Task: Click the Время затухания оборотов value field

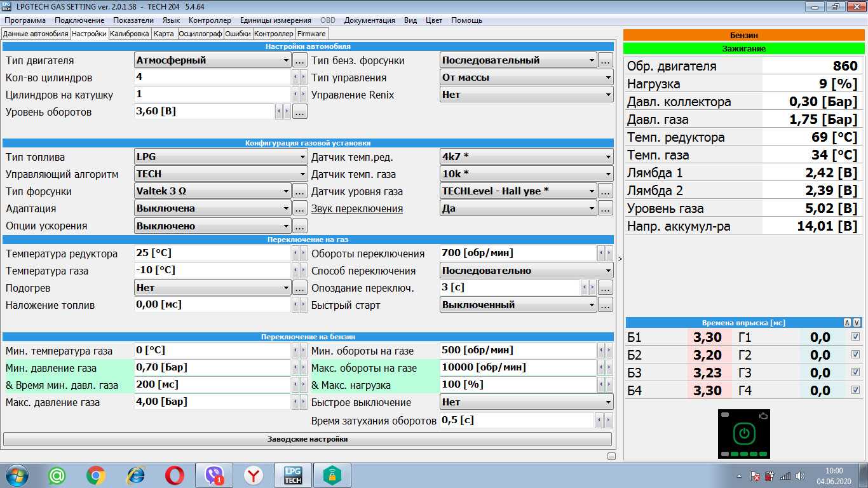Action: coord(517,421)
